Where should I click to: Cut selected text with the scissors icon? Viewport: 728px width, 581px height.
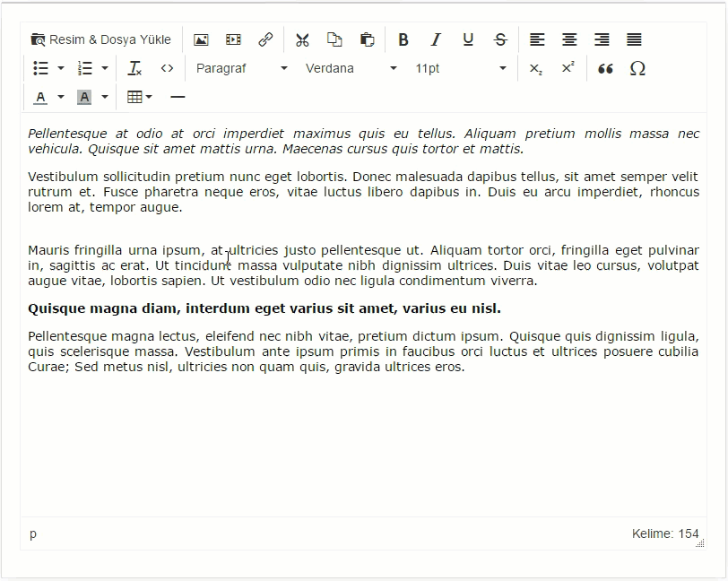(x=302, y=39)
